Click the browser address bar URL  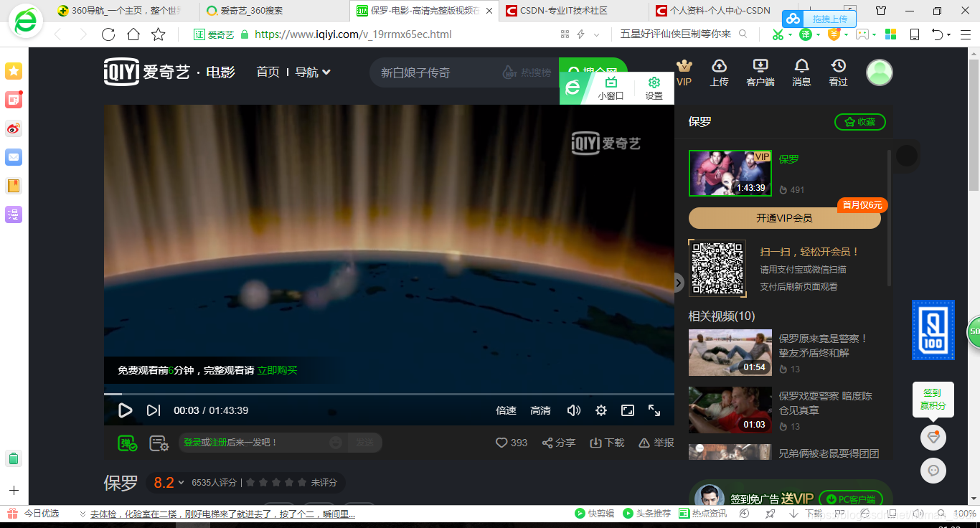[353, 34]
